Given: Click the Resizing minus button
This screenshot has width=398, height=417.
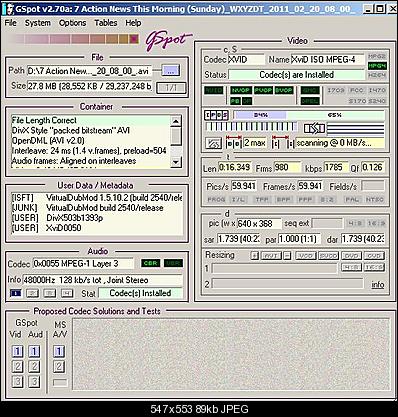Looking at the screenshot, I should point(287,256).
